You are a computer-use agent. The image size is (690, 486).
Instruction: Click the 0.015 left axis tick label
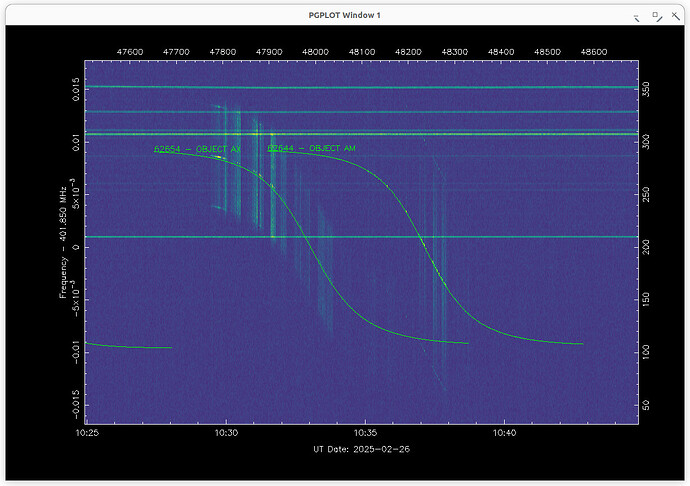pos(78,90)
